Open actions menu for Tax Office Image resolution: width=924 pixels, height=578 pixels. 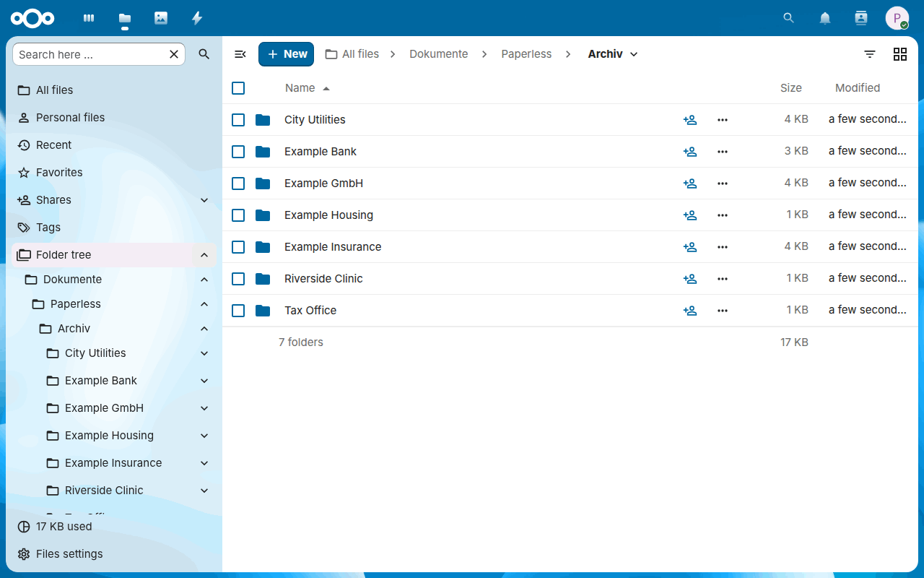723,311
